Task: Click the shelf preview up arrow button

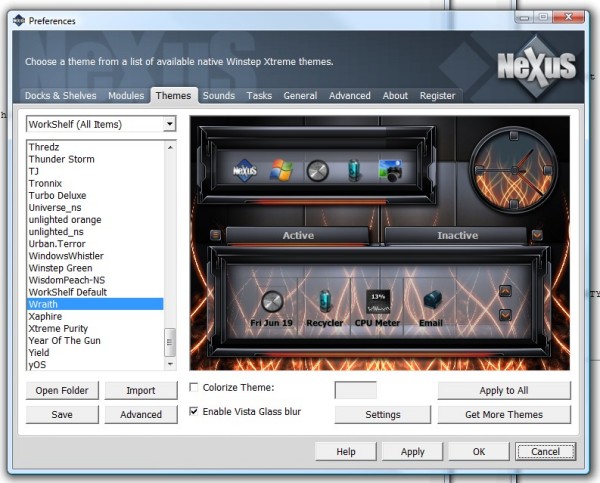Action: click(x=505, y=291)
